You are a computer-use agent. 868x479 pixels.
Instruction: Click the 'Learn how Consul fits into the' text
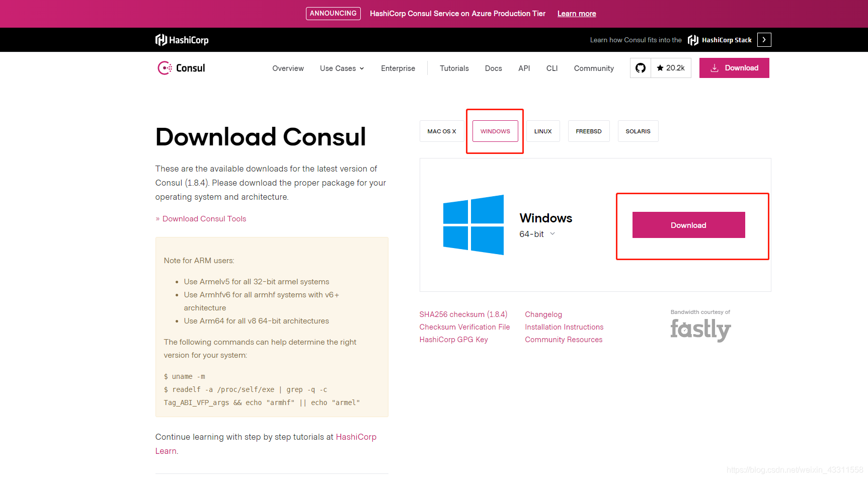(636, 40)
